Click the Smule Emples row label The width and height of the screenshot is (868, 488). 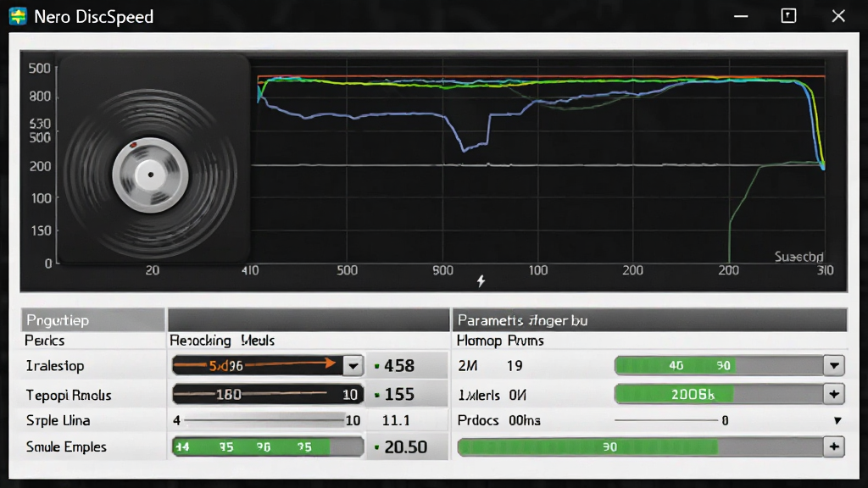tap(66, 447)
